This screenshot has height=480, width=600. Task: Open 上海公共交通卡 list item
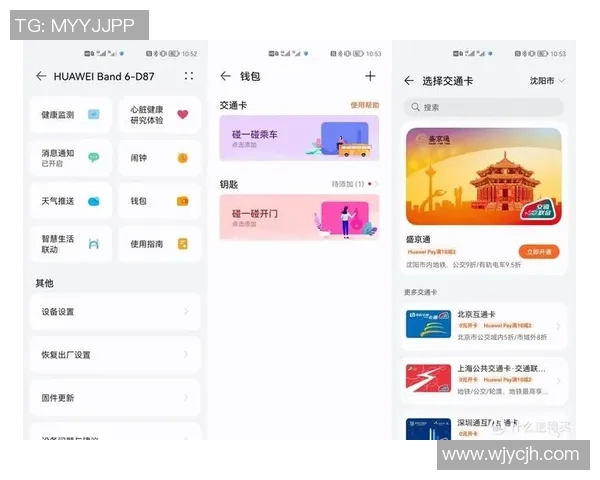(x=484, y=380)
